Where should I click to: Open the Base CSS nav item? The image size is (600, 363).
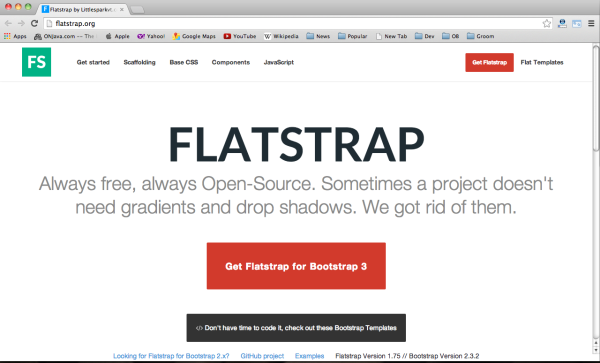[x=184, y=62]
